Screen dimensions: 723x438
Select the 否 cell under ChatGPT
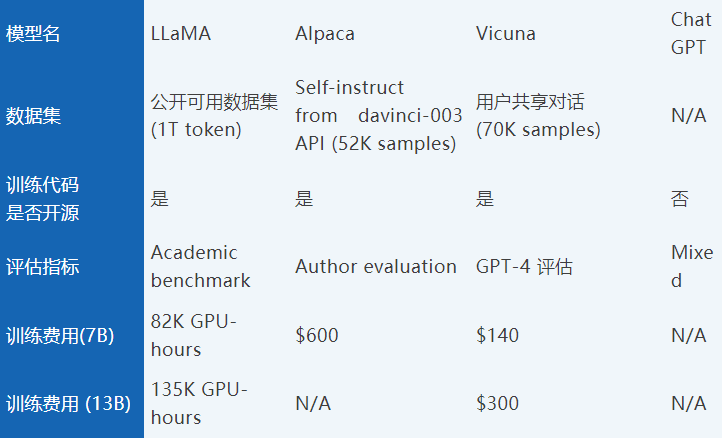point(680,199)
